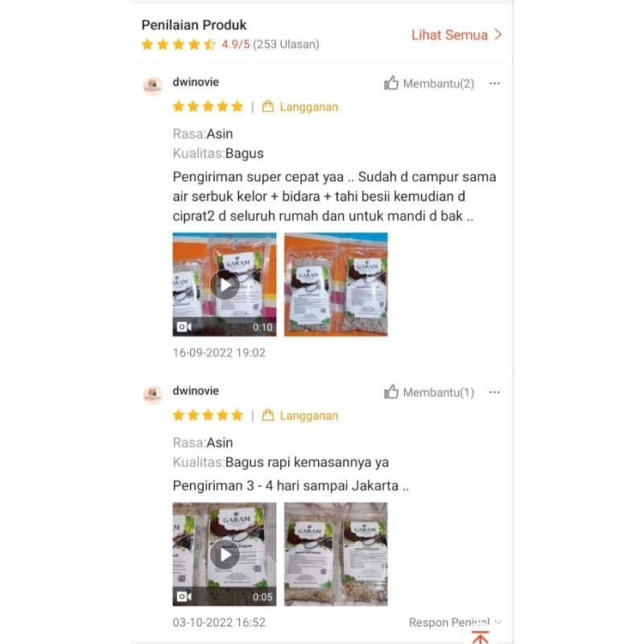Open dwinovie's profile from second review
The width and height of the screenshot is (644, 644).
click(196, 390)
